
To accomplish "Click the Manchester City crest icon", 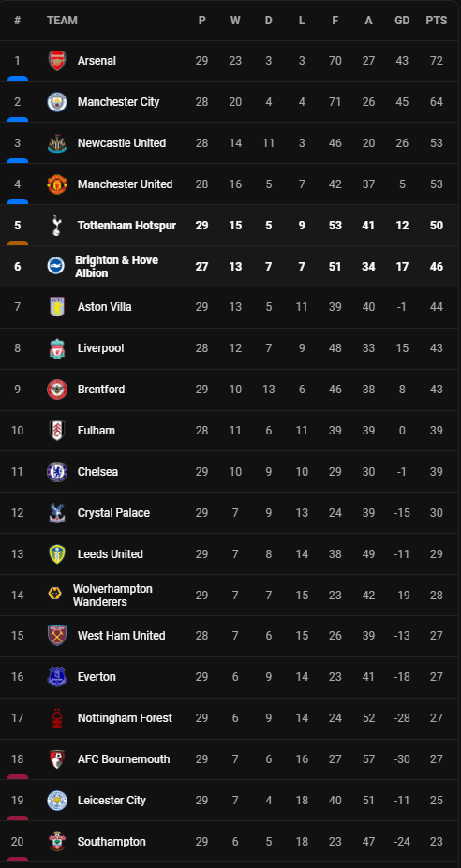I will coord(57,102).
